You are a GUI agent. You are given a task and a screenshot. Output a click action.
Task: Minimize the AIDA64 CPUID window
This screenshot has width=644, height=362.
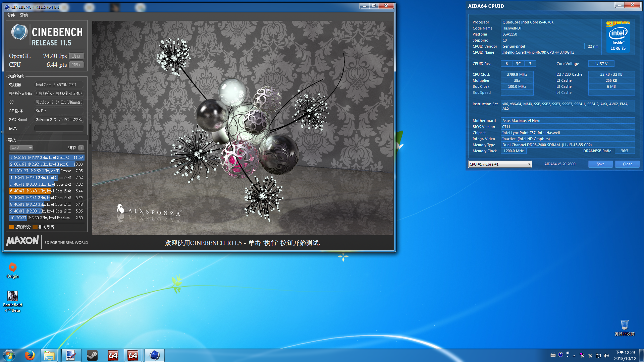click(620, 5)
